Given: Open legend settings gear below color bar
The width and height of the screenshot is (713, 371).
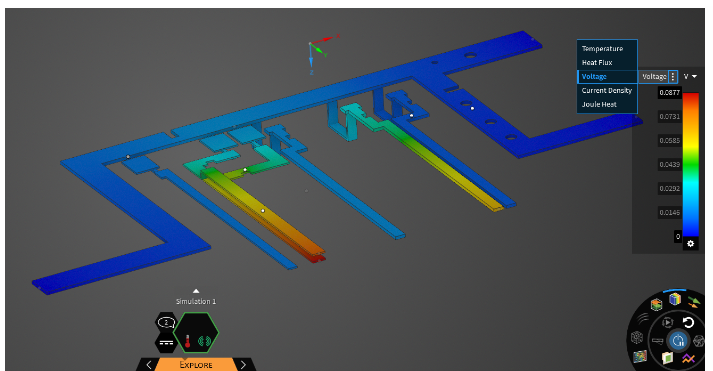Looking at the screenshot, I should click(690, 244).
